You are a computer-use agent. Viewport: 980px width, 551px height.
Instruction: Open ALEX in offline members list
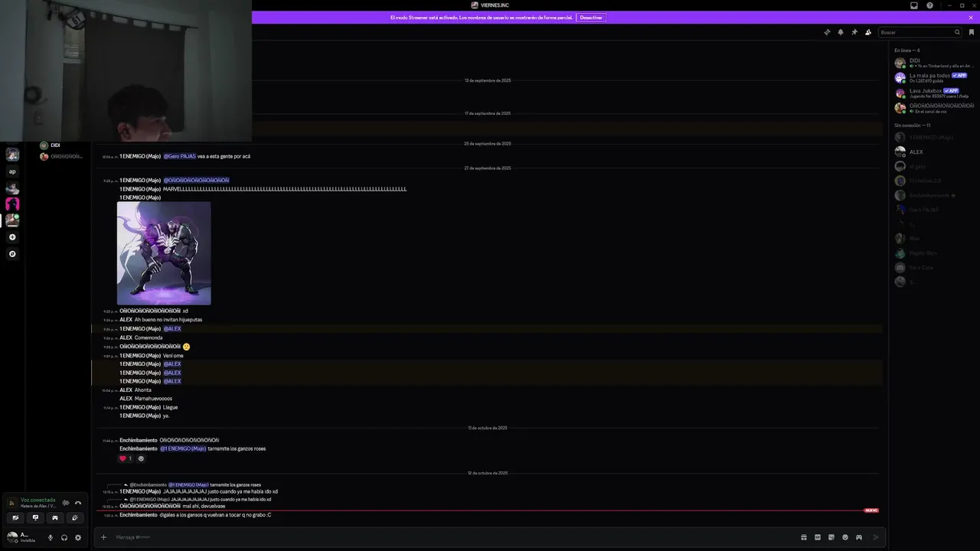934,152
